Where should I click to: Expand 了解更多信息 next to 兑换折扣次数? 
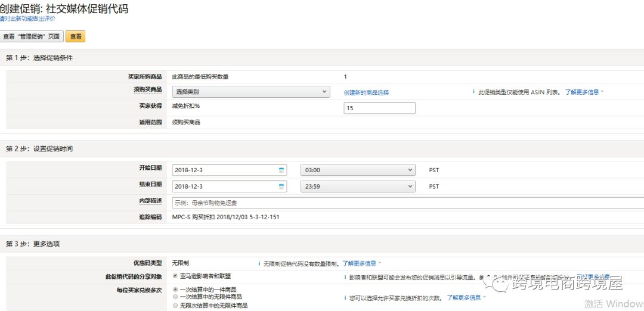pyautogui.click(x=466, y=298)
